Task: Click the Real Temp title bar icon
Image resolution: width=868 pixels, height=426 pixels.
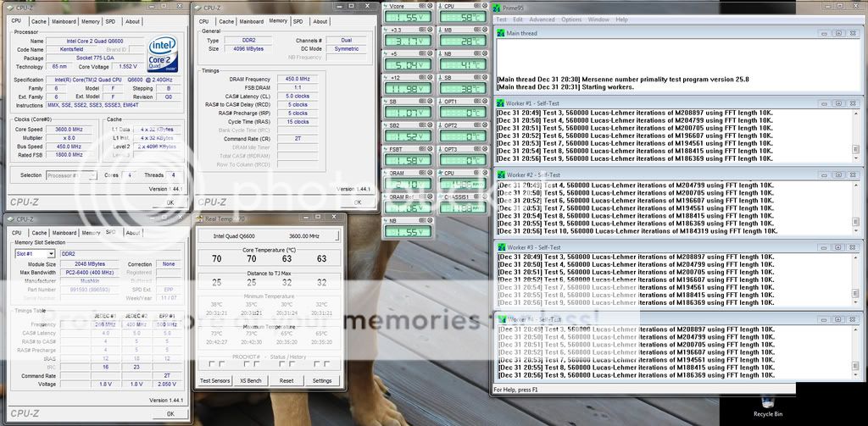Action: [201, 219]
